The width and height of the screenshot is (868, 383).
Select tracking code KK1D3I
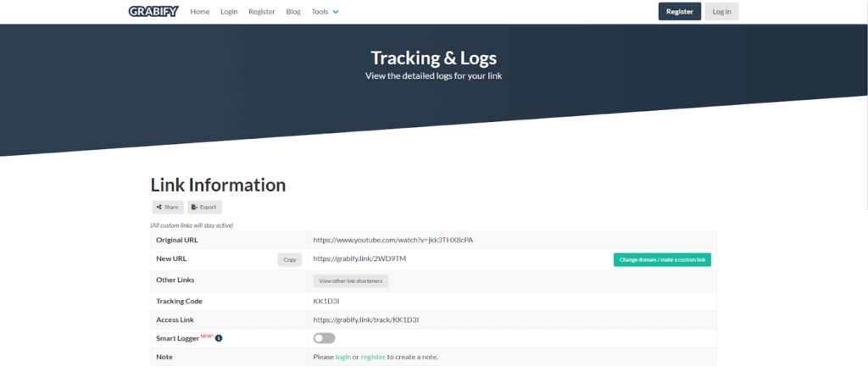(326, 302)
